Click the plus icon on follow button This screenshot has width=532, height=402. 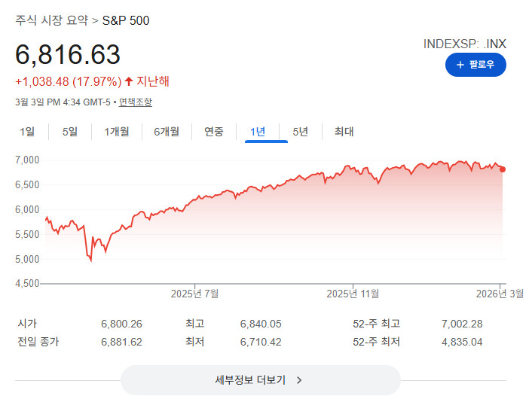coord(460,65)
